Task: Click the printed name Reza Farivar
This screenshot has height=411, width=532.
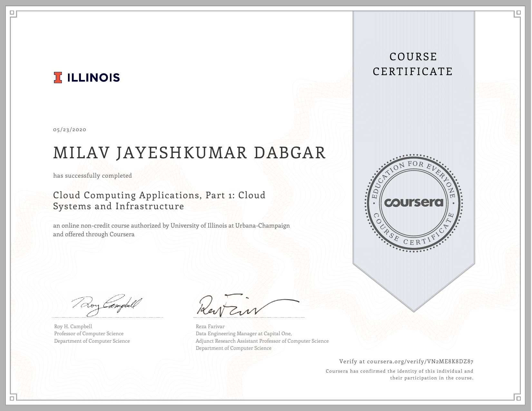Action: pos(210,326)
